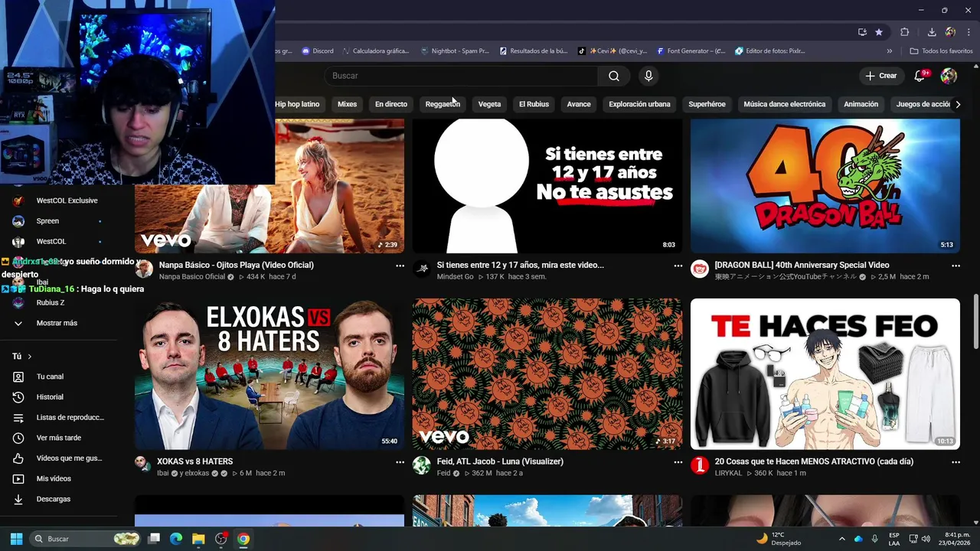
Task: Select the Mixes filter chip
Action: coord(348,104)
